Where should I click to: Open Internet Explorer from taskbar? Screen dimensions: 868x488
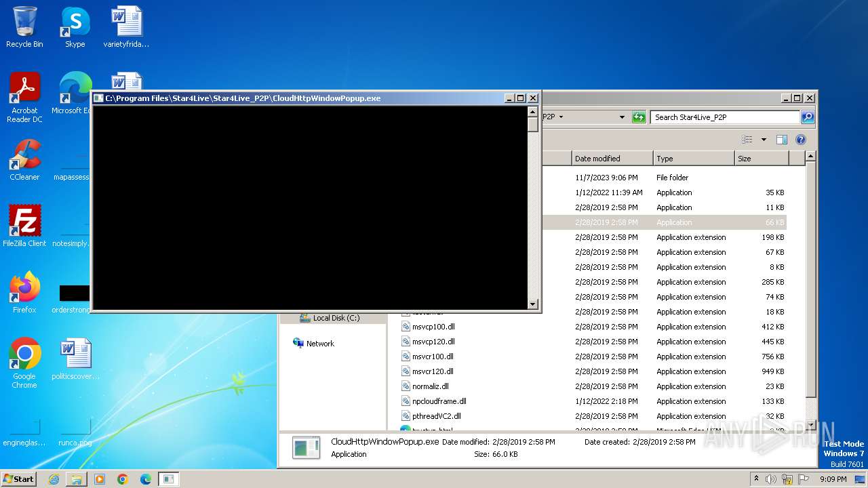pos(54,479)
